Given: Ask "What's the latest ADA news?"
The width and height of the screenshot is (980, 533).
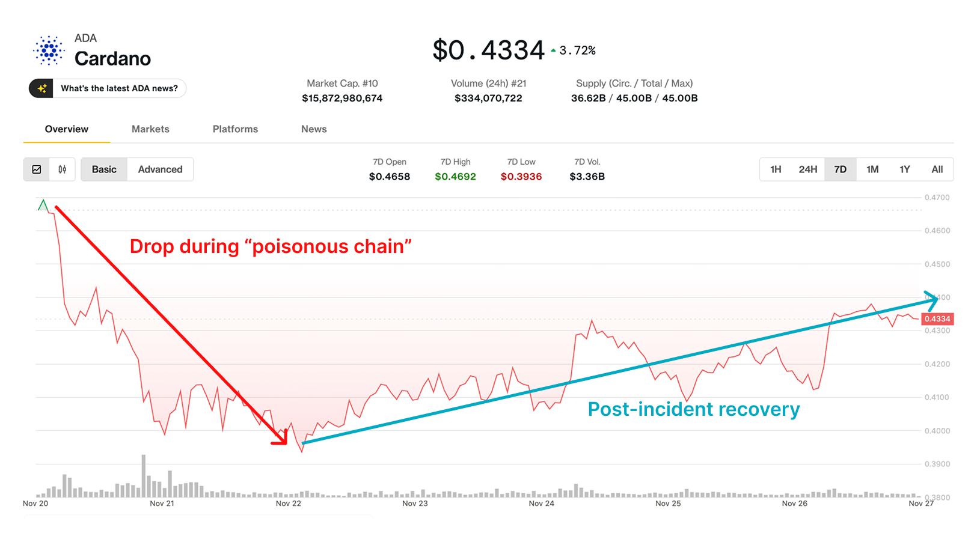Looking at the screenshot, I should point(119,88).
